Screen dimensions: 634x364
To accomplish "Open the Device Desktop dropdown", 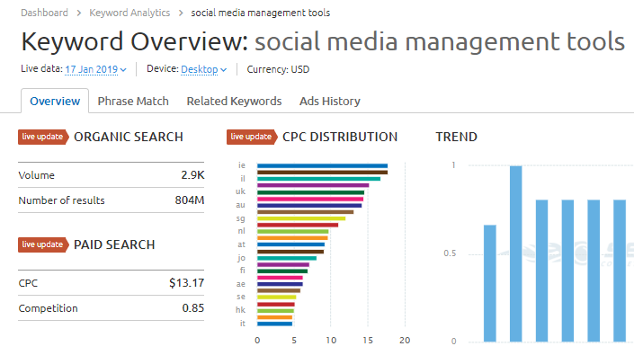I will pyautogui.click(x=203, y=69).
